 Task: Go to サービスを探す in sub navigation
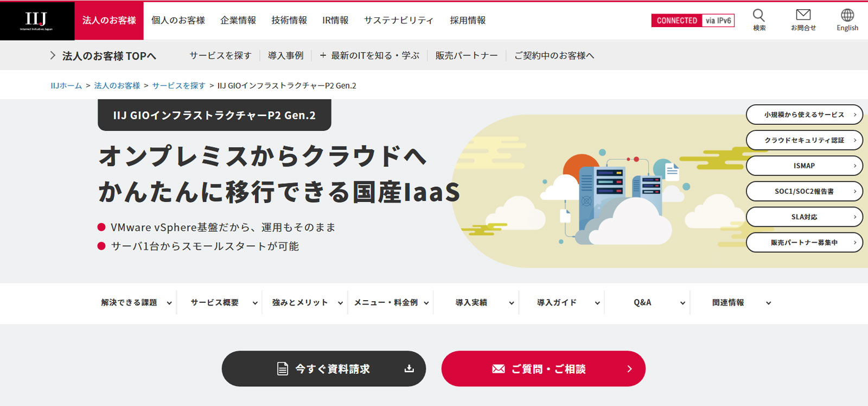(220, 55)
